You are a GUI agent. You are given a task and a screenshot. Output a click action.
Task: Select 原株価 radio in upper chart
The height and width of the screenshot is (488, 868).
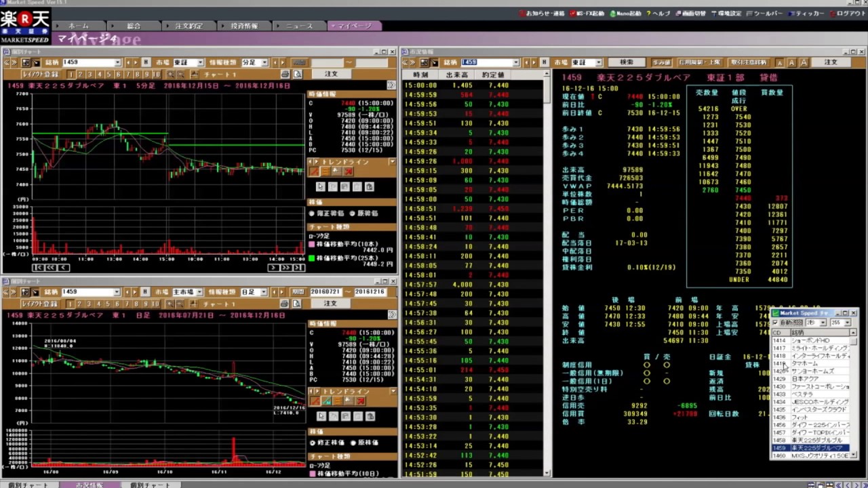click(353, 213)
